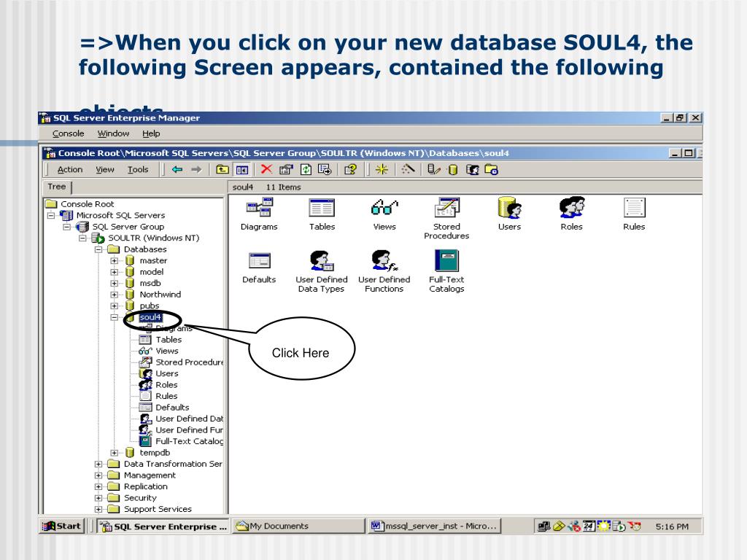This screenshot has height=560, width=747.
Task: Select Defaults under soul4 in tree
Action: [x=172, y=408]
